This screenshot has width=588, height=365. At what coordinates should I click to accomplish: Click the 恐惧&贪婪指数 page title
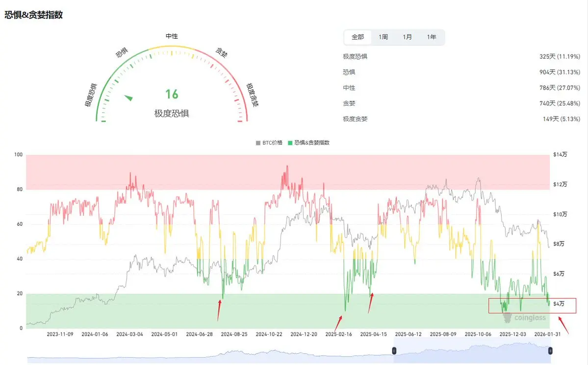[34, 15]
